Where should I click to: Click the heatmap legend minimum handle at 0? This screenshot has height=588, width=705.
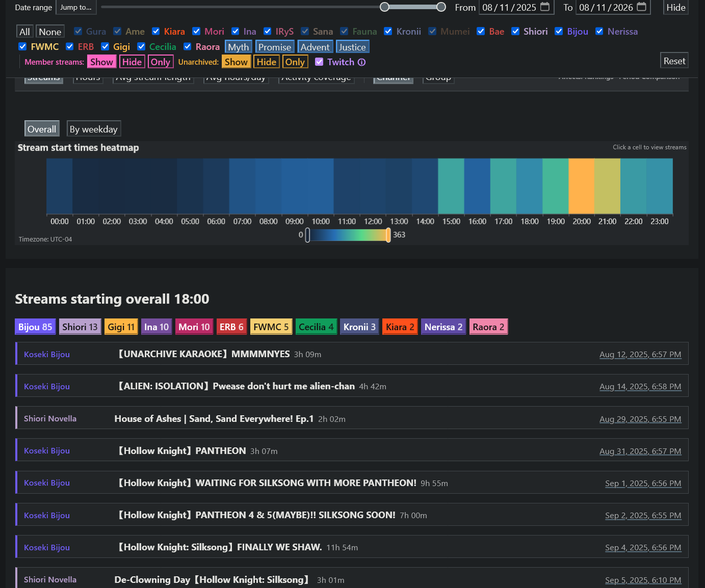pos(307,235)
